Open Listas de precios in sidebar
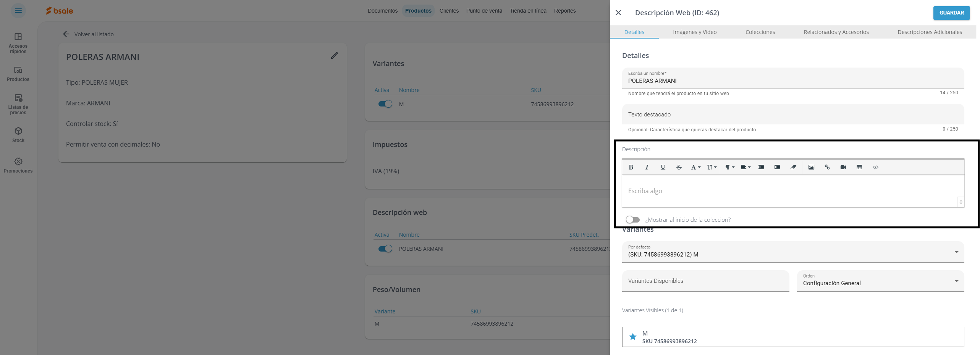 (x=18, y=104)
